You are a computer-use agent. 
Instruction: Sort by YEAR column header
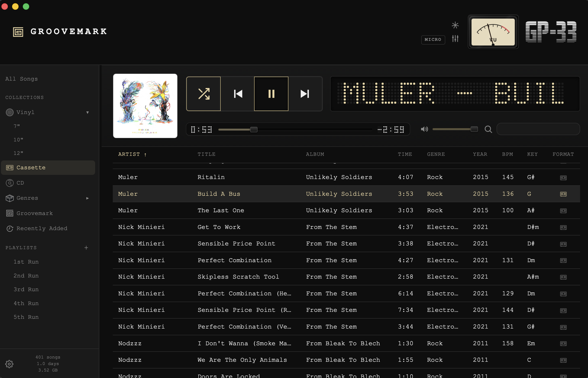(x=480, y=154)
